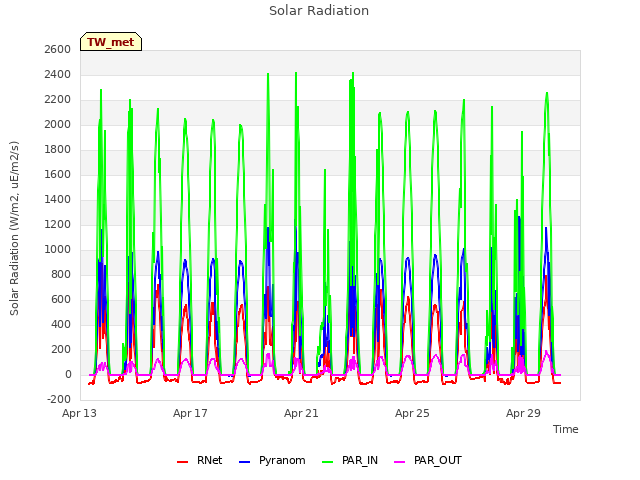
Task: Click the Time x-axis label
Action: click(565, 429)
